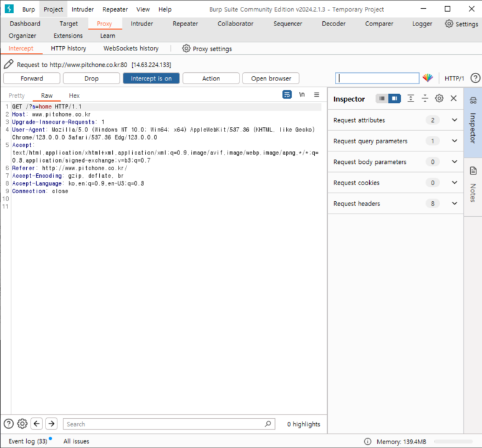Toggle non-printable characters \n button

pyautogui.click(x=302, y=95)
